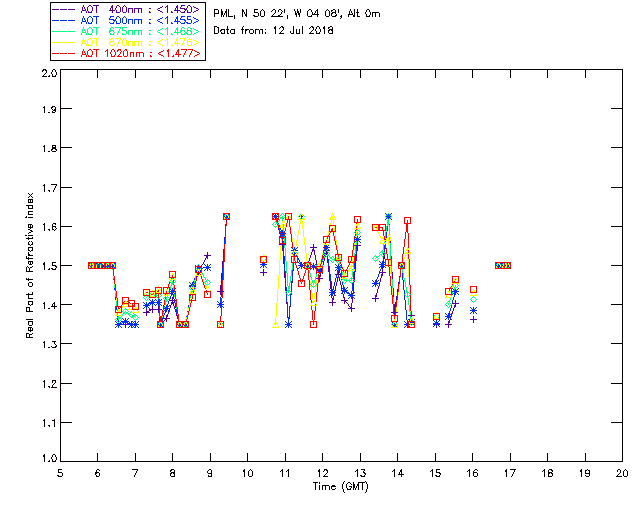The image size is (640, 512).
Task: Click the x-axis tick label 9
Action: tap(210, 473)
